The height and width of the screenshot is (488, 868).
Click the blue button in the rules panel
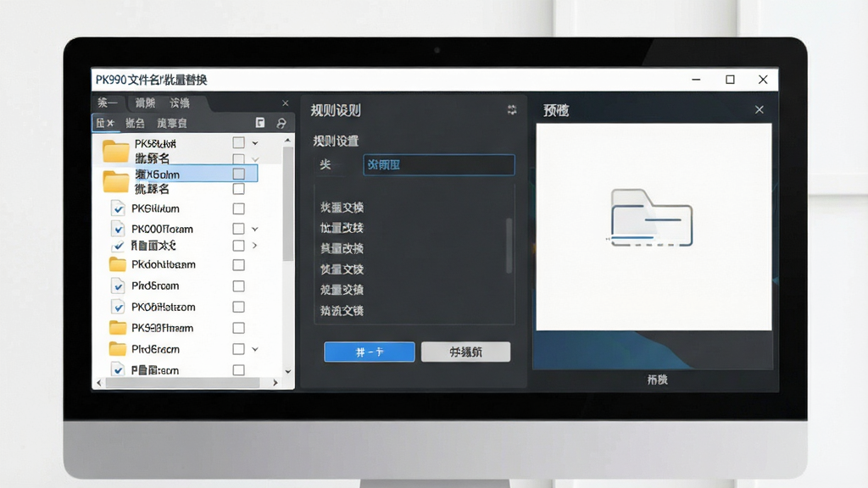tap(370, 352)
